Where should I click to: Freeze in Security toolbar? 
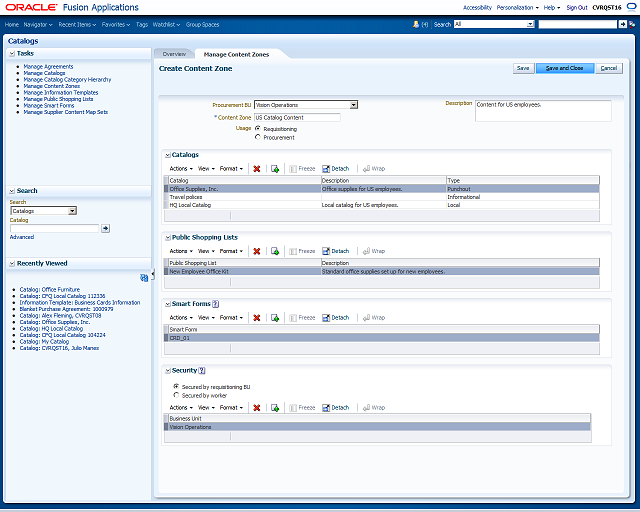pos(302,407)
